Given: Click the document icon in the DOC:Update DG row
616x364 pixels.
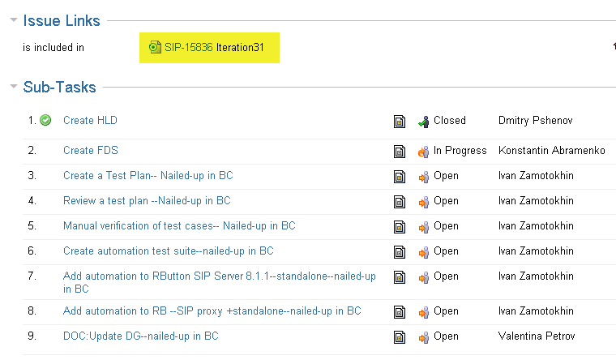Looking at the screenshot, I should (399, 337).
